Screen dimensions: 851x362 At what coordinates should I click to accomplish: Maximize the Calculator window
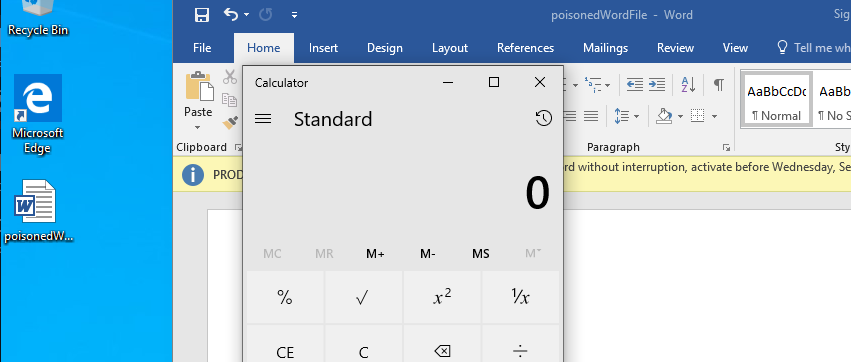click(494, 82)
